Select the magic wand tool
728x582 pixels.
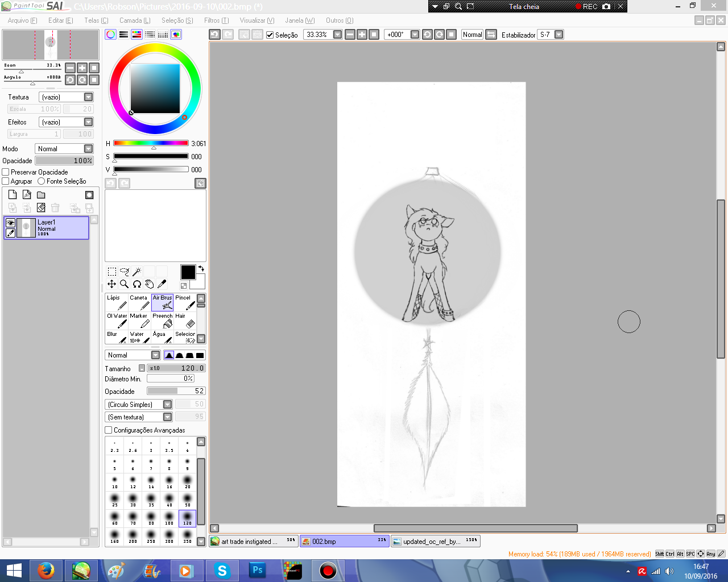point(137,272)
